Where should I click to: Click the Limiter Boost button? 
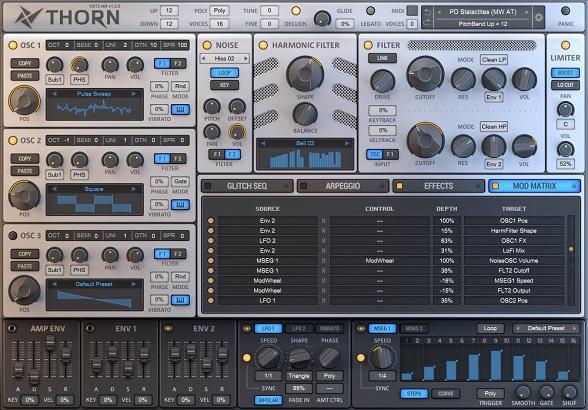coord(565,73)
